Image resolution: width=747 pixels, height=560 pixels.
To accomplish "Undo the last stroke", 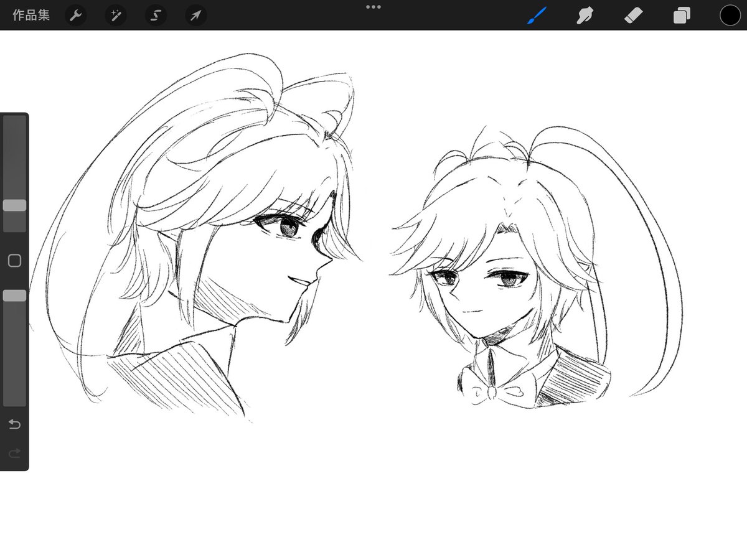I will pyautogui.click(x=14, y=424).
